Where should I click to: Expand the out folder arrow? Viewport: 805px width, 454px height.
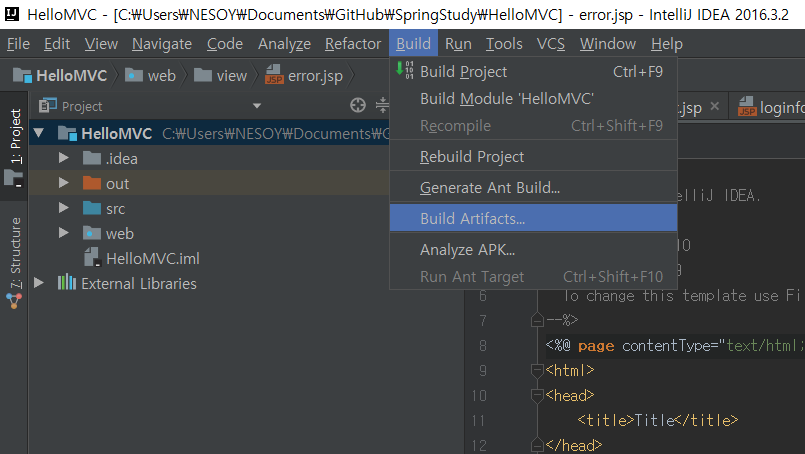(64, 183)
